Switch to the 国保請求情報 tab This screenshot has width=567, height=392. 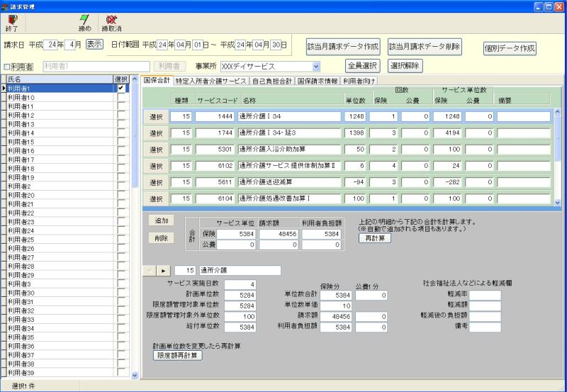point(318,81)
